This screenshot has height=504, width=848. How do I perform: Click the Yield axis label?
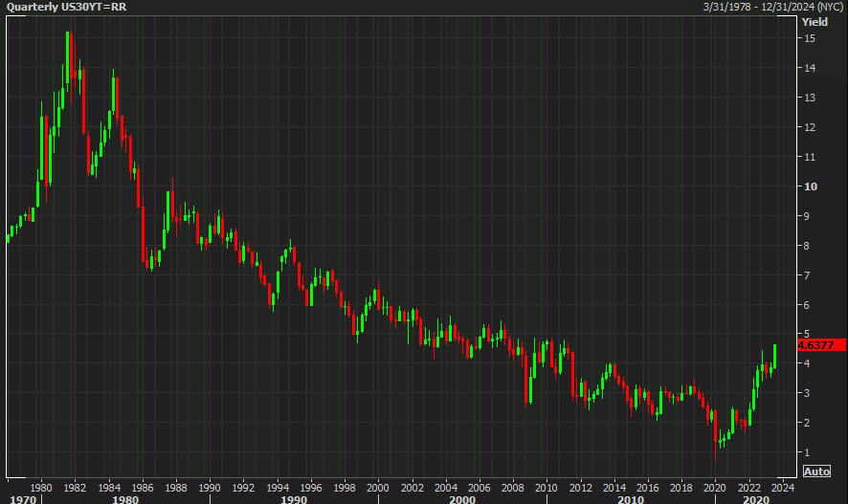tap(815, 22)
